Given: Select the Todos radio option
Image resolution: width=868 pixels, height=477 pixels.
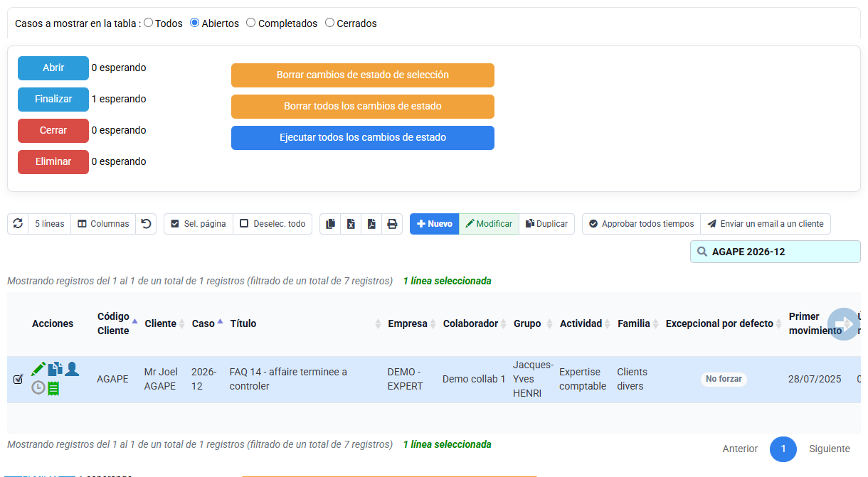Looking at the screenshot, I should (149, 23).
